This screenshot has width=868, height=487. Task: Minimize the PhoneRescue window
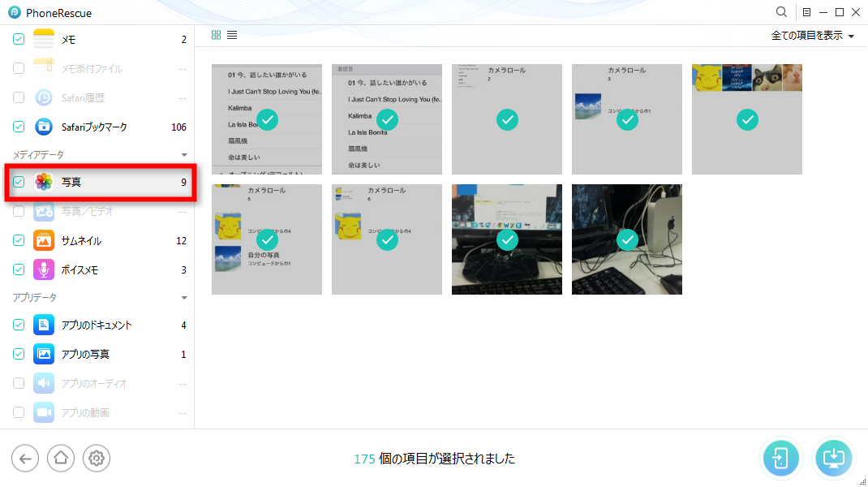(x=823, y=12)
